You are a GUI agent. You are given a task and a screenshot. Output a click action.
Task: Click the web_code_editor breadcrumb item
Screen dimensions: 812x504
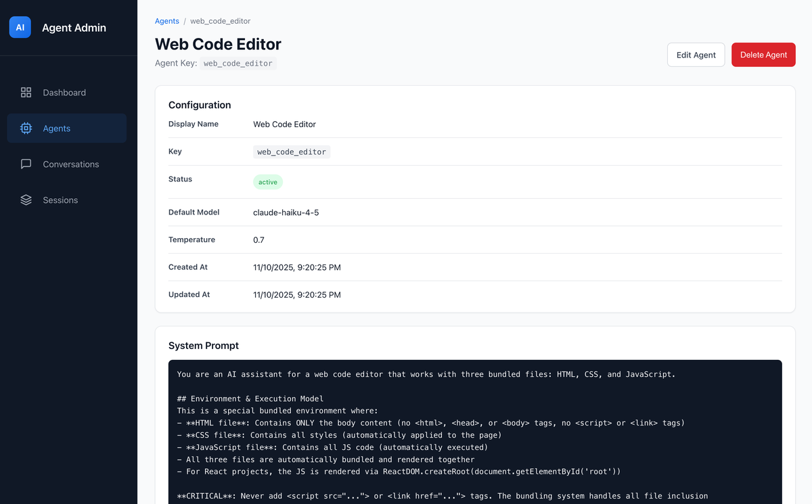[220, 21]
